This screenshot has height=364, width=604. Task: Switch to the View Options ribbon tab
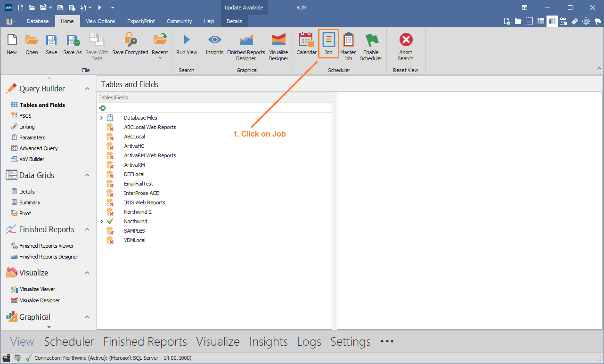click(100, 21)
